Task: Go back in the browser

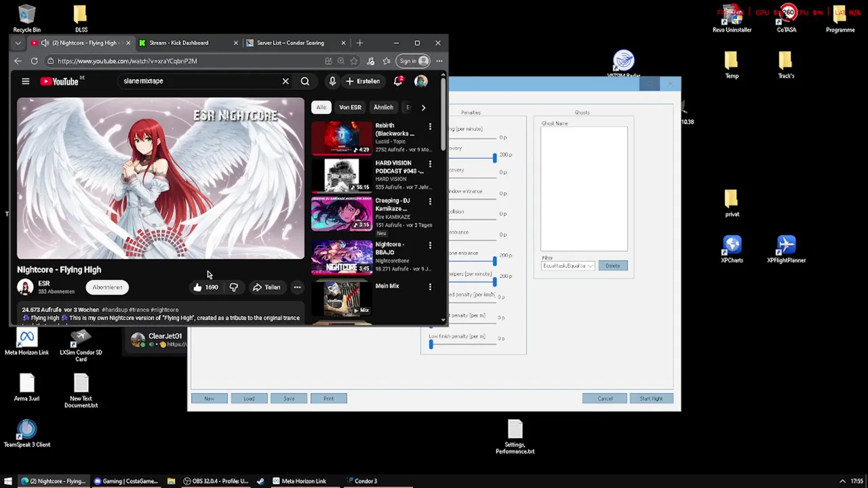Action: click(x=18, y=61)
